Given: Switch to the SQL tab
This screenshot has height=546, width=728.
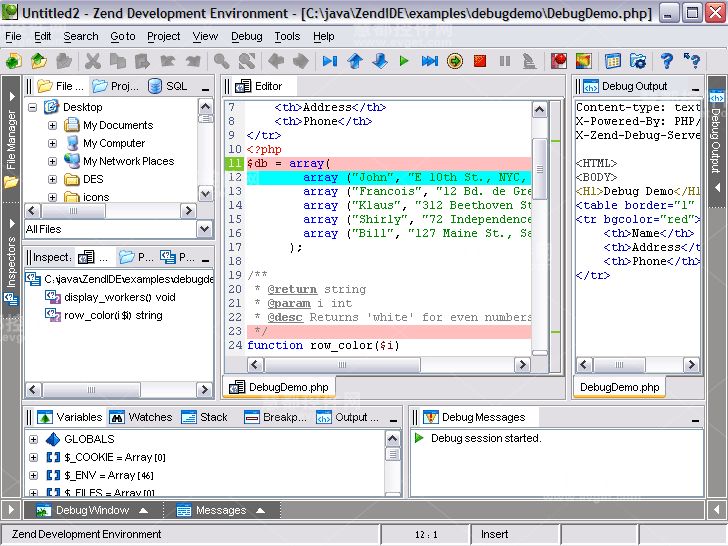Looking at the screenshot, I should point(168,86).
